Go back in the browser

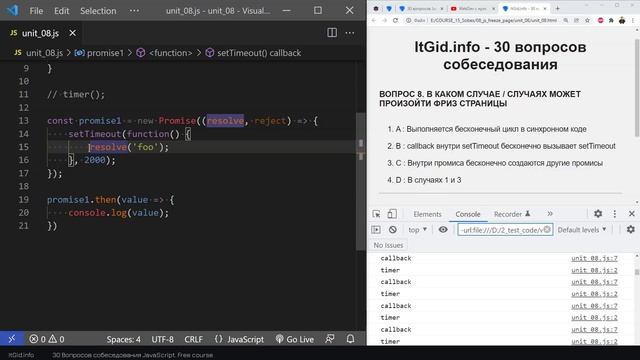tap(373, 20)
